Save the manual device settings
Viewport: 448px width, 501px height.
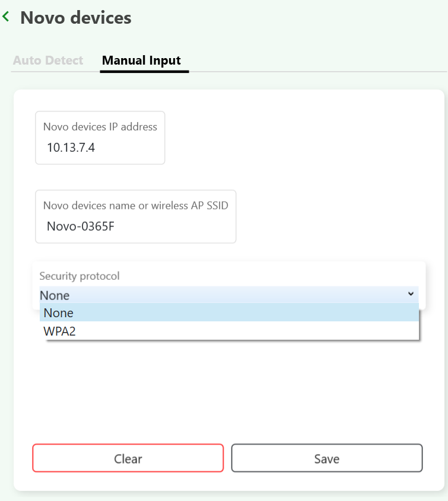click(326, 458)
